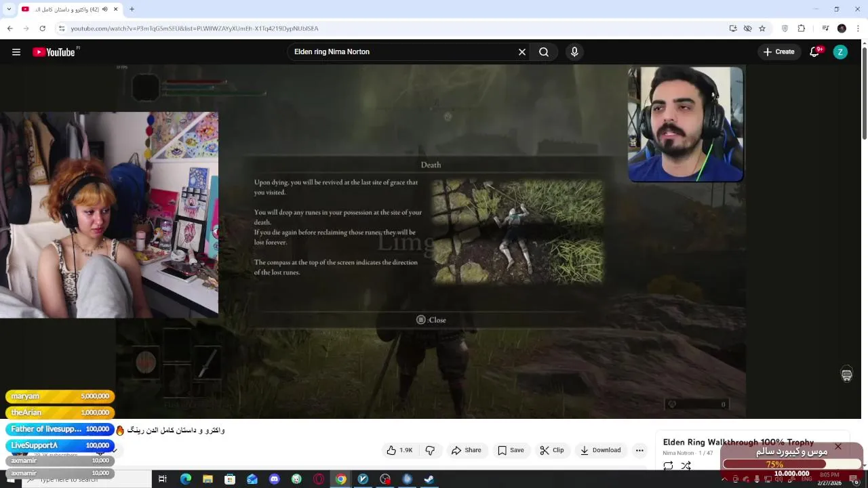Image resolution: width=868 pixels, height=488 pixels.
Task: Save the video to a playlist
Action: click(511, 450)
